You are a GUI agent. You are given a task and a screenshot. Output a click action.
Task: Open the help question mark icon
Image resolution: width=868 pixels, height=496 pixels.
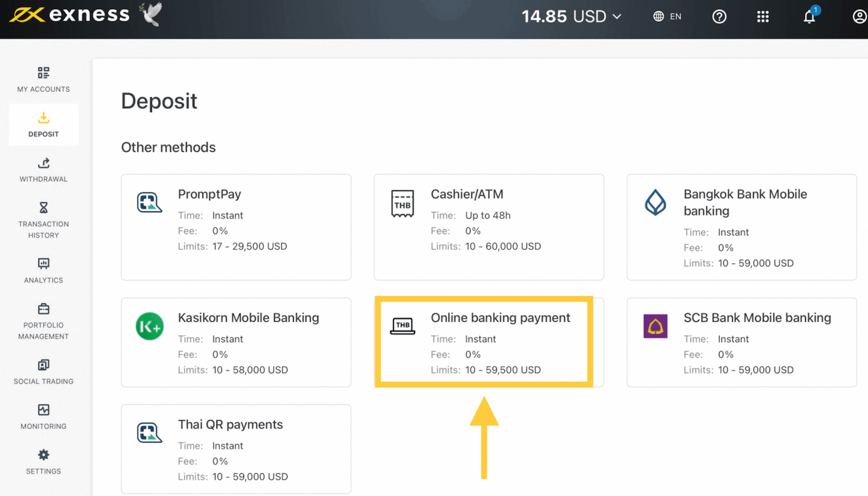coord(719,17)
